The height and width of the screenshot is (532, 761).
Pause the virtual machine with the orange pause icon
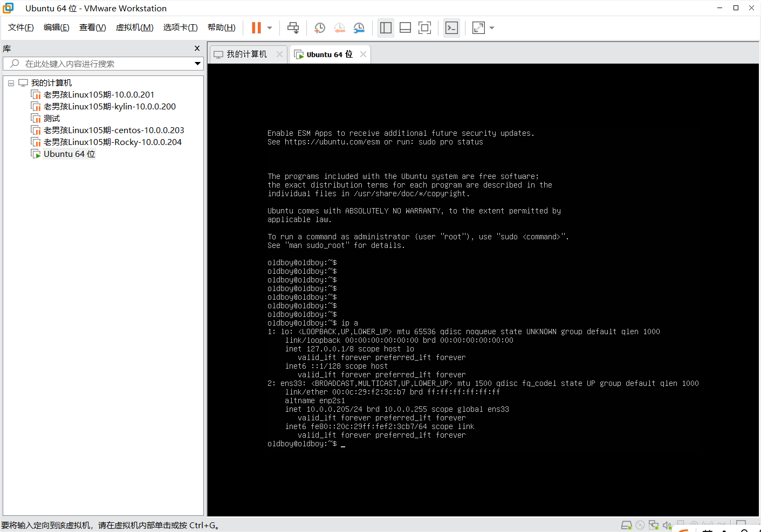tap(256, 27)
